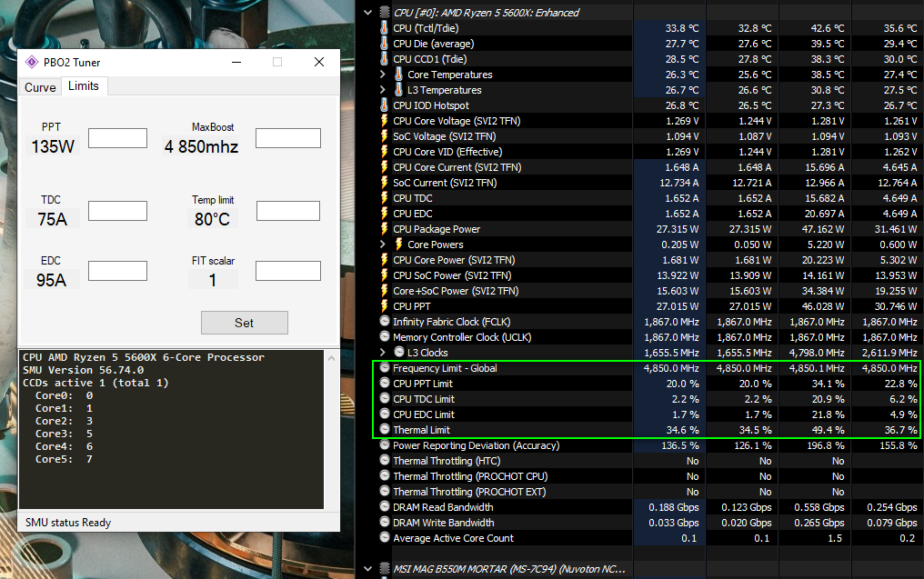
Task: Click the motherboard icon in MSI MAG row
Action: coord(385,569)
